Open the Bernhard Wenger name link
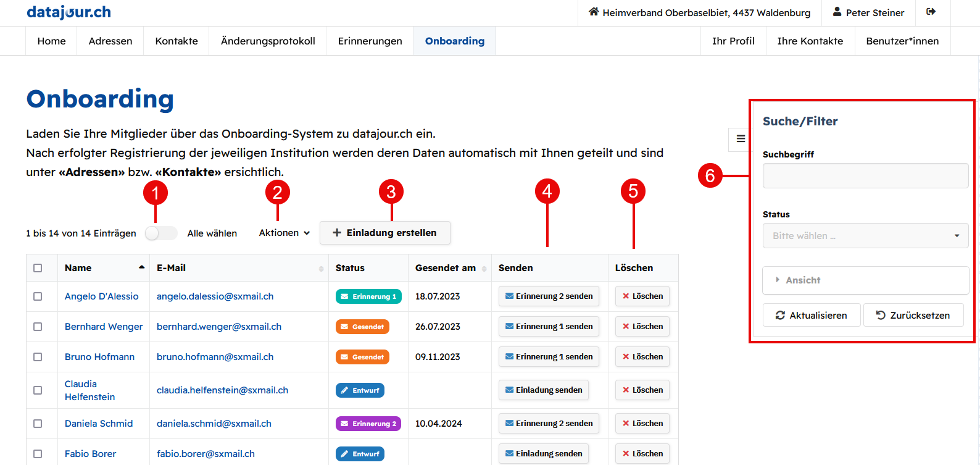Viewport: 980px width, 465px height. (104, 327)
